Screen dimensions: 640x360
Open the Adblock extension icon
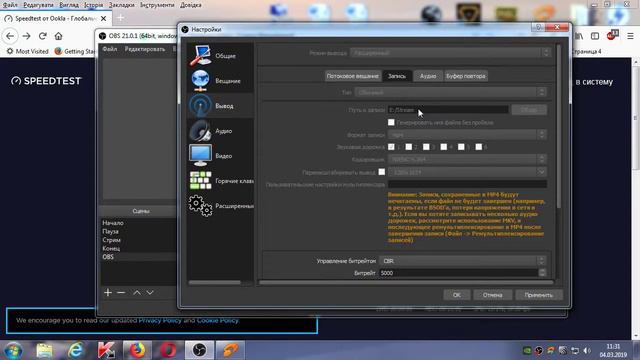(x=612, y=36)
